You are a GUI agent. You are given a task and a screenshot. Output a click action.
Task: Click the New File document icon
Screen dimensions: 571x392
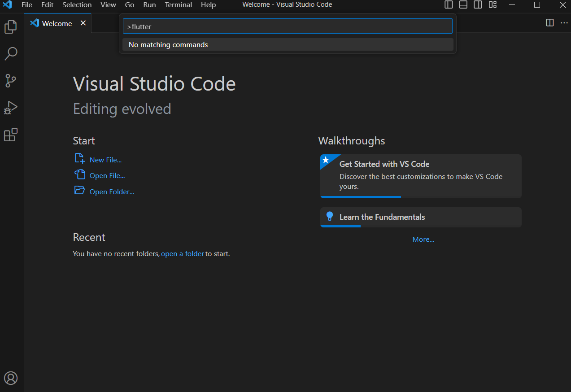tap(79, 159)
